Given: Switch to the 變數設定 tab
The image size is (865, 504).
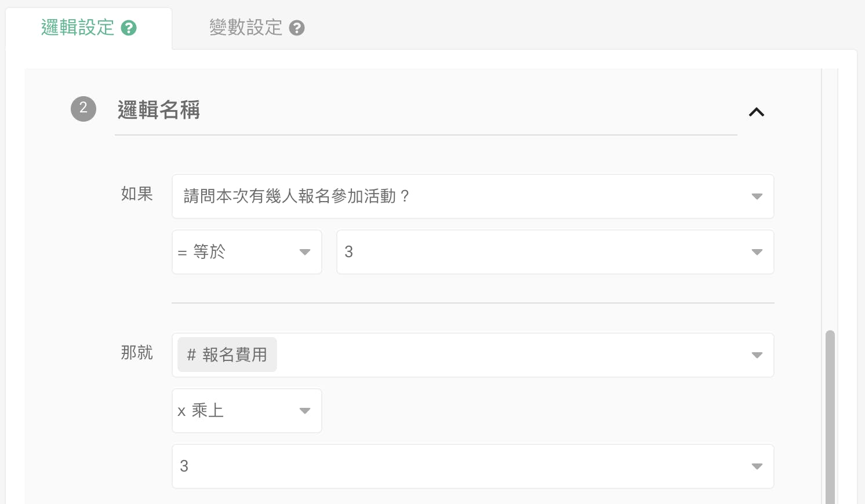Looking at the screenshot, I should [x=246, y=28].
